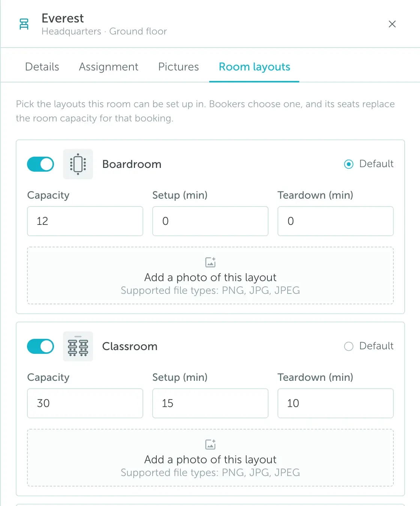
Task: Select the Boardroom Default radio button
Action: click(x=349, y=164)
